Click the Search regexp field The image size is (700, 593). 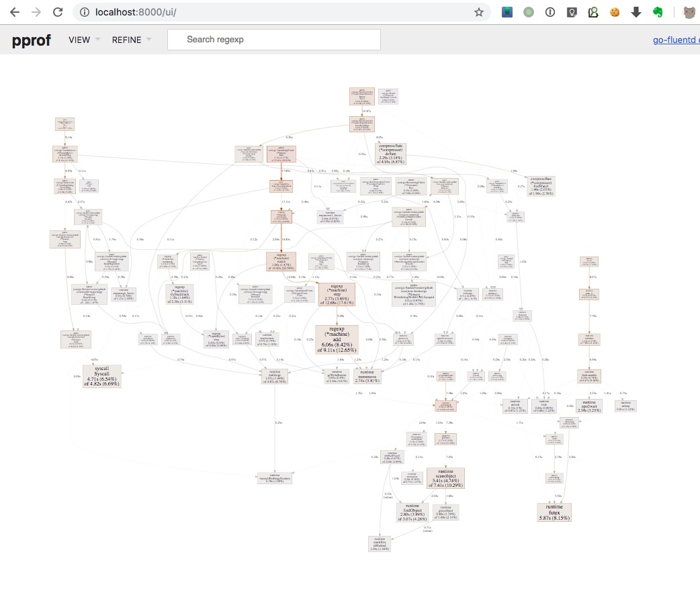click(x=274, y=40)
